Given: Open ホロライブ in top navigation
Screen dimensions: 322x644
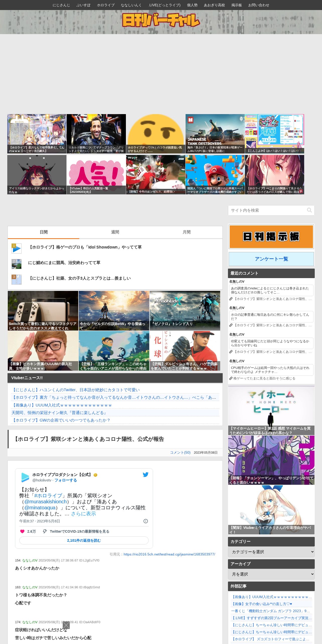Looking at the screenshot, I should [x=106, y=5].
